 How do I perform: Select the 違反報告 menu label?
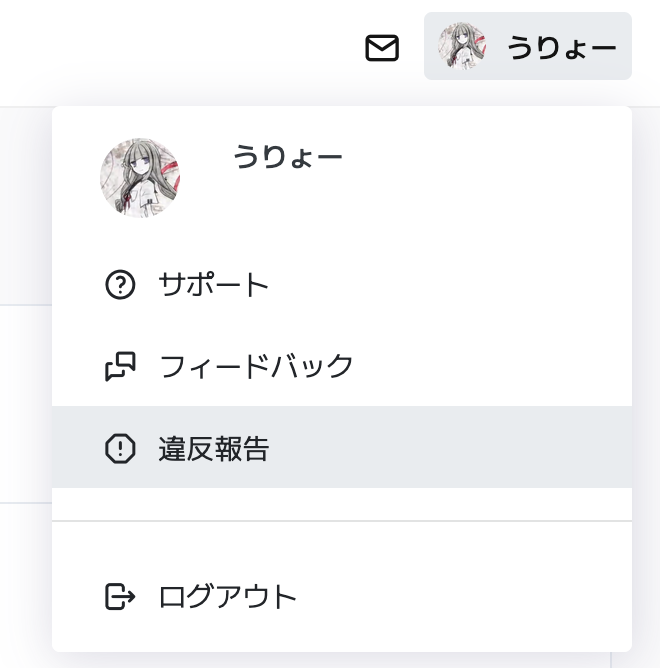214,449
